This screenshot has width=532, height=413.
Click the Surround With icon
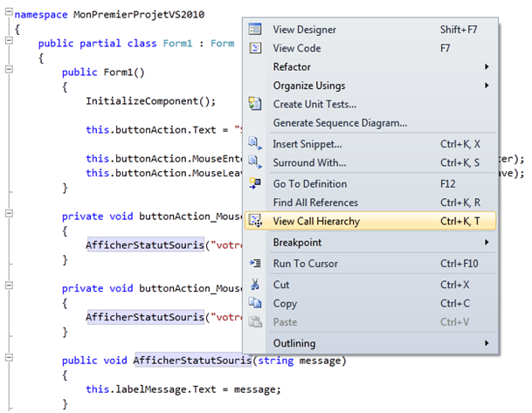click(255, 162)
